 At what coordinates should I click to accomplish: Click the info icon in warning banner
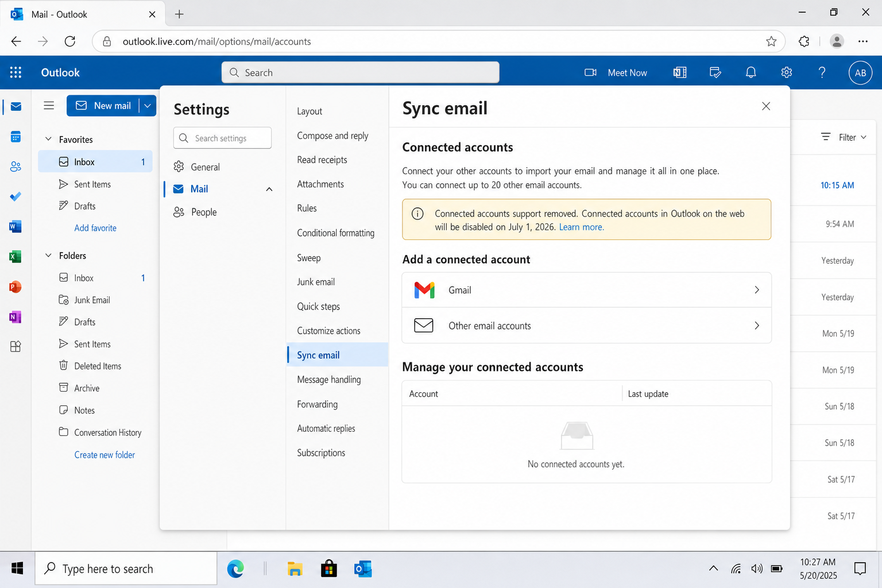(x=417, y=214)
